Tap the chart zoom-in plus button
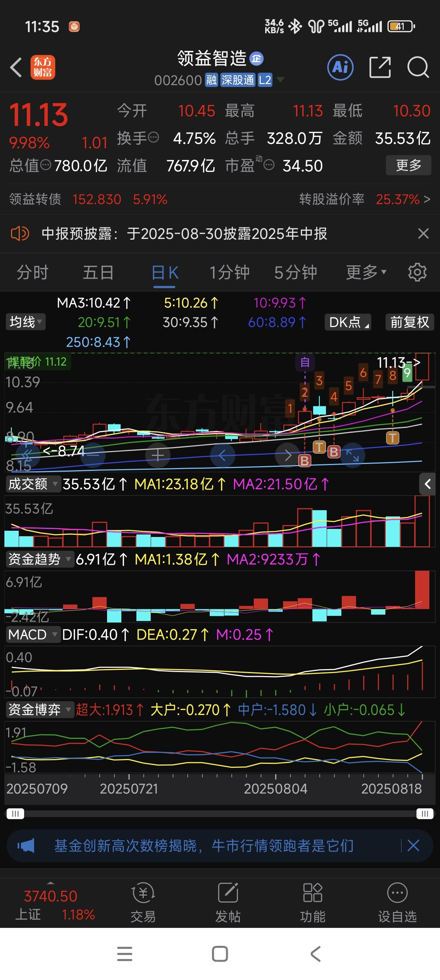440x980 pixels. coord(158,455)
